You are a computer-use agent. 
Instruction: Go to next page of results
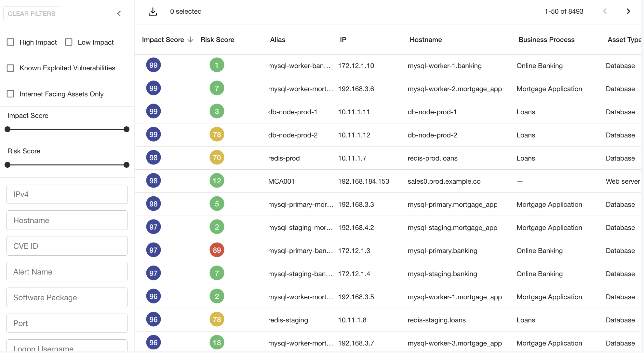[x=628, y=11]
